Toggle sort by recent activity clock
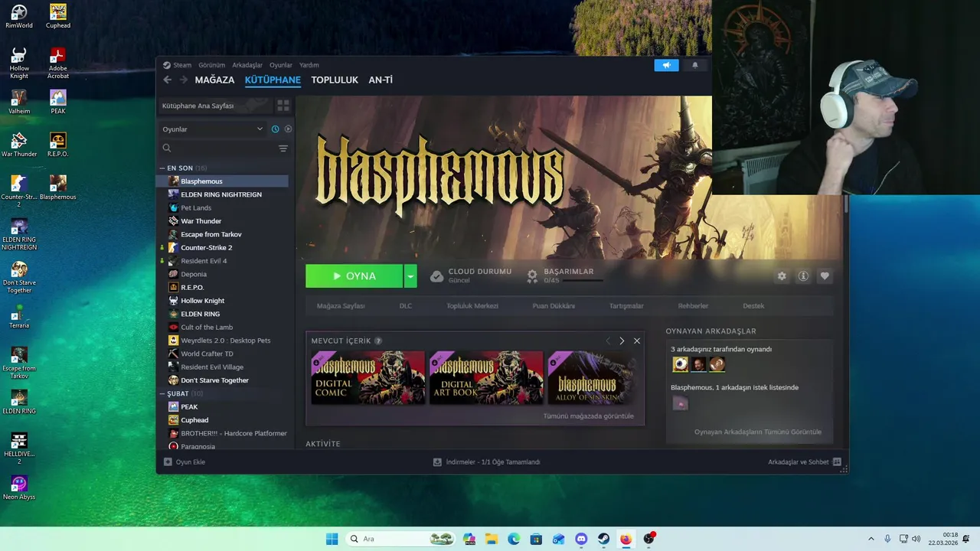Viewport: 980px width, 551px height. (x=275, y=129)
